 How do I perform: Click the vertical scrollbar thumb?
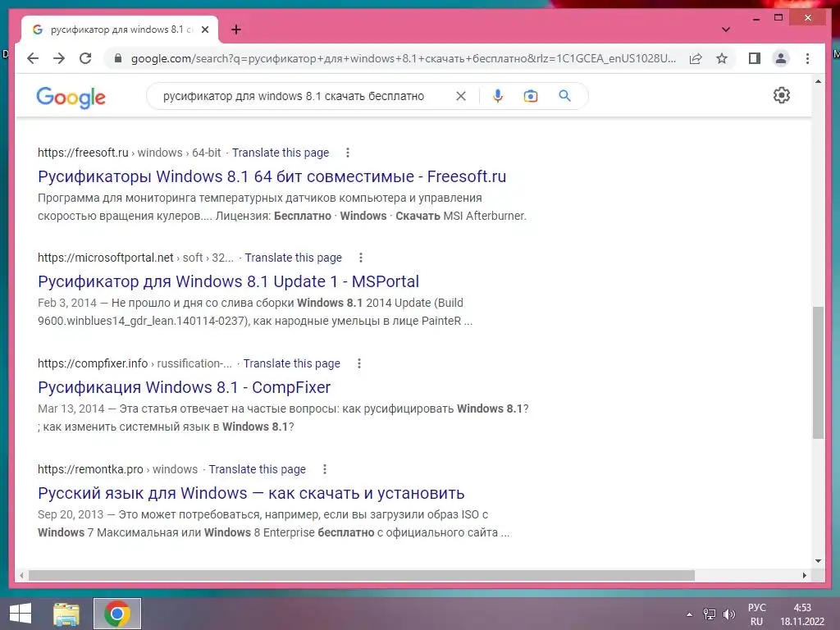click(x=818, y=373)
